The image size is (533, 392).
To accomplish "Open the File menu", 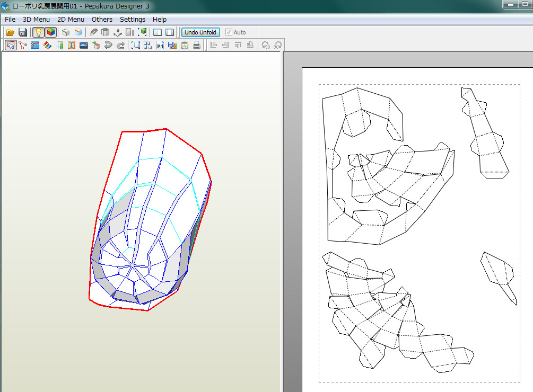I will pyautogui.click(x=10, y=20).
